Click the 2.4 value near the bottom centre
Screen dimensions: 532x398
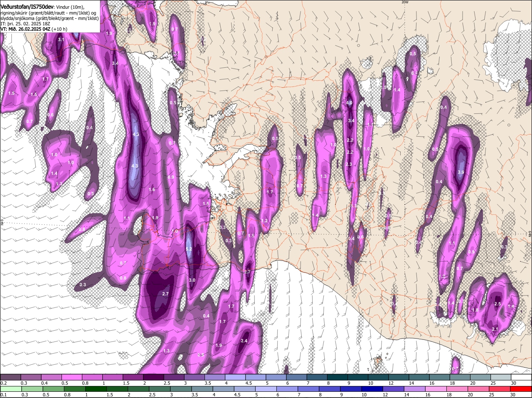[244, 341]
